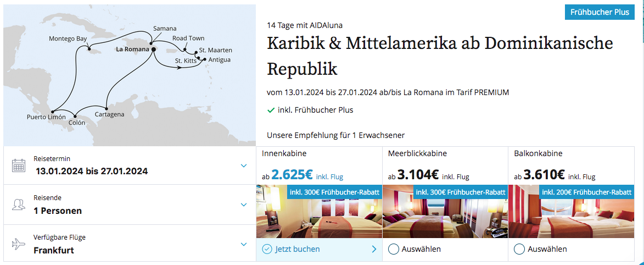Open the Balkonkabine cabin photo
This screenshot has height=265, width=644.
572,211
